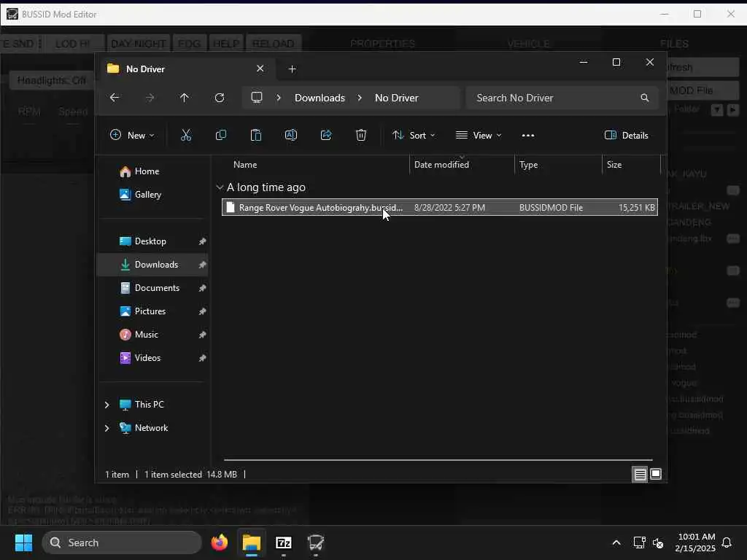Screen dimensions: 747x560
Task: Click Downloads in the address breadcrumb
Action: pyautogui.click(x=320, y=98)
